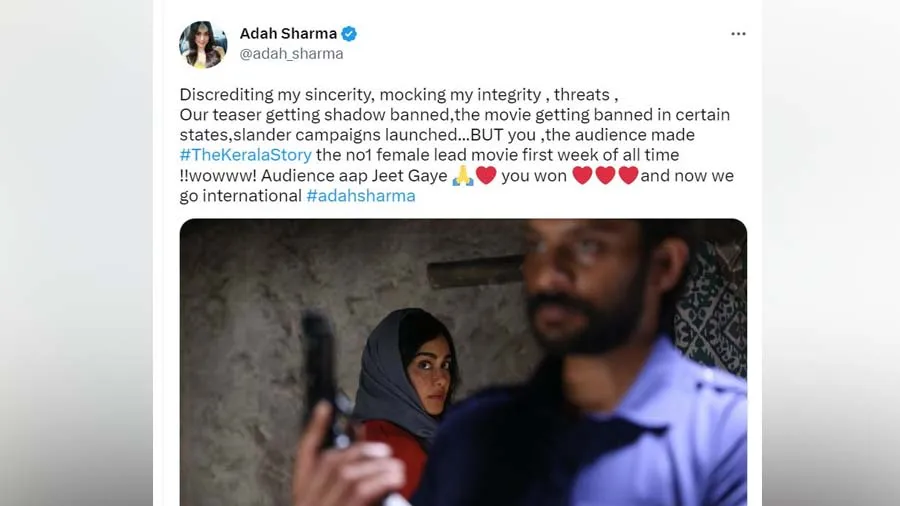Follow the #TheKeralaStory hashtag
Viewport: 900px width, 506px height.
246,155
